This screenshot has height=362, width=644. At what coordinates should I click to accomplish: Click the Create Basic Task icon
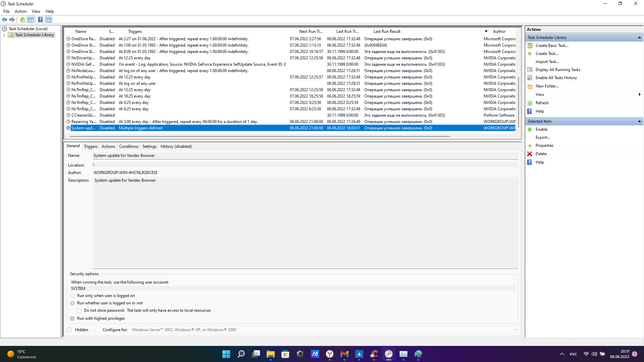tap(530, 46)
